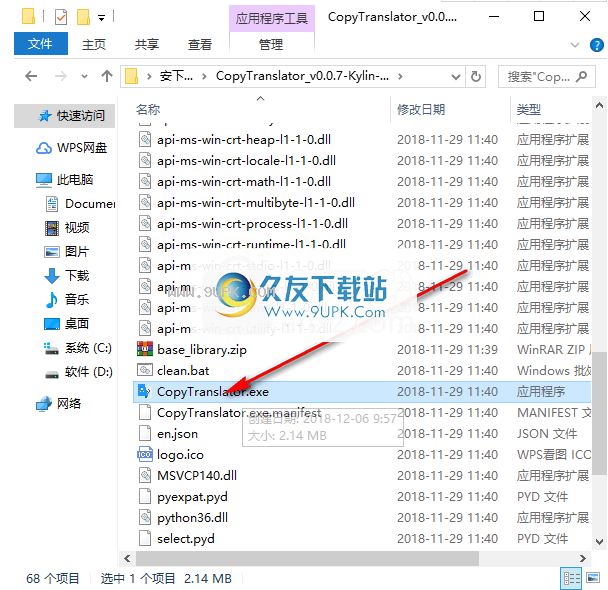Viewport: 608px width, 590px height.
Task: Click the Back navigation arrow
Action: click(x=31, y=76)
